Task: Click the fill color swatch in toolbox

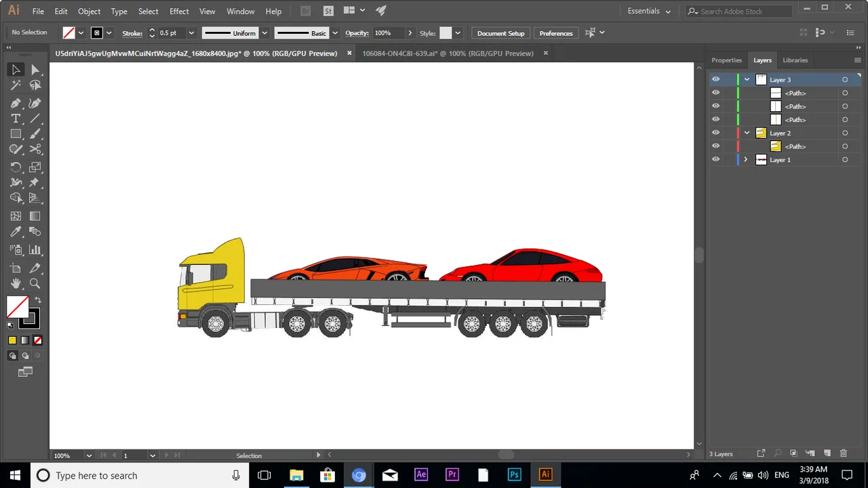Action: (x=17, y=307)
